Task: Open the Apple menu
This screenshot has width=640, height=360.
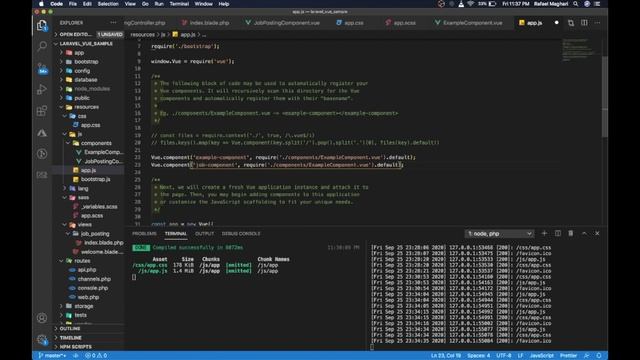Action: (41, 4)
